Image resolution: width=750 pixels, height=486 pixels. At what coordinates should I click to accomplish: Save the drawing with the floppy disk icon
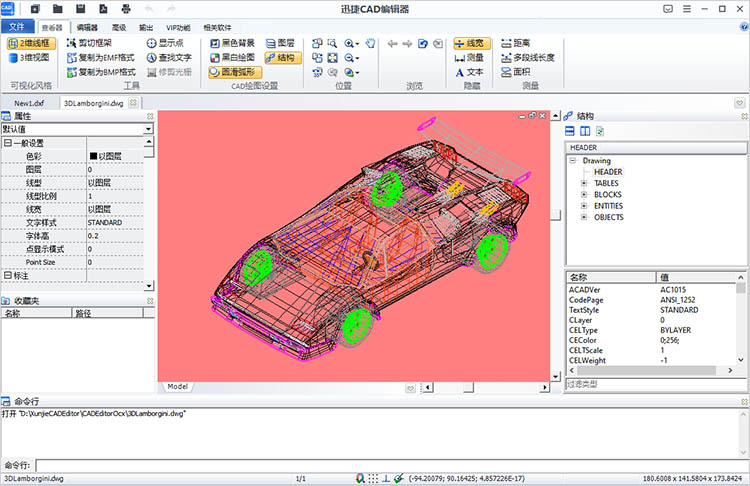[x=80, y=9]
